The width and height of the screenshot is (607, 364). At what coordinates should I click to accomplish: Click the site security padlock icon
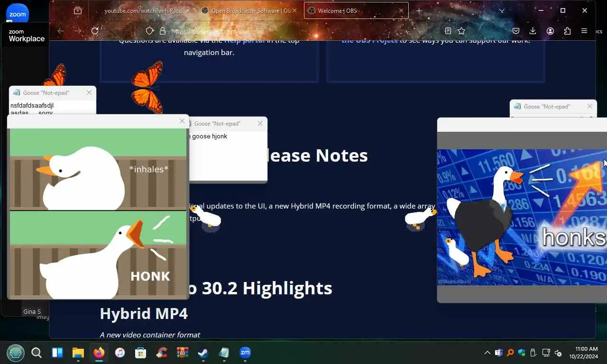tap(163, 31)
